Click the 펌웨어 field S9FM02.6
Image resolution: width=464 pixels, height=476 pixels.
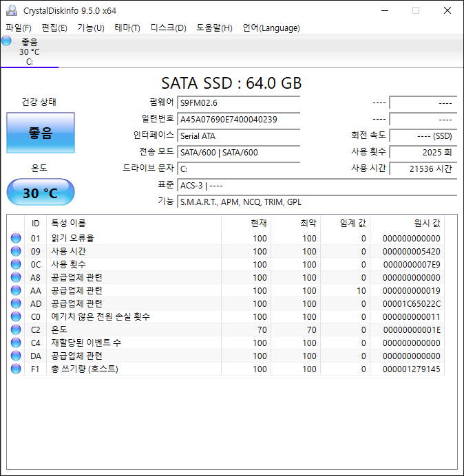239,103
